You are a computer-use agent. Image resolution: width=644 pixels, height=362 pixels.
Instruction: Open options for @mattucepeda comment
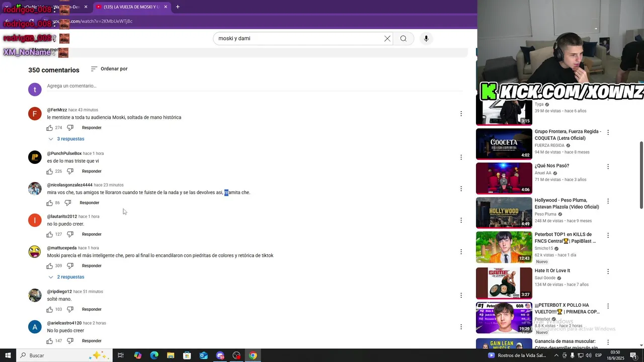(461, 251)
